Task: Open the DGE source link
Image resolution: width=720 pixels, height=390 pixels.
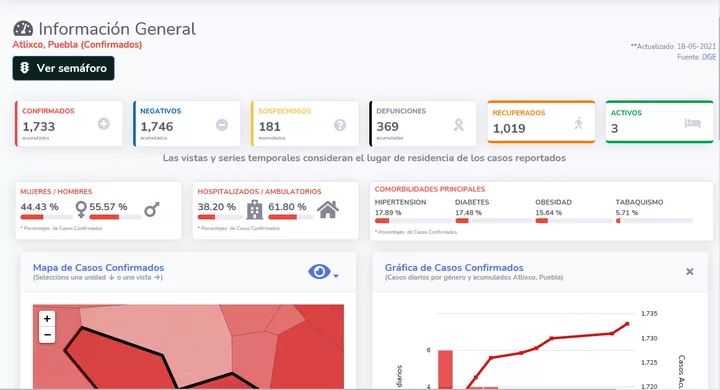Action: click(709, 57)
